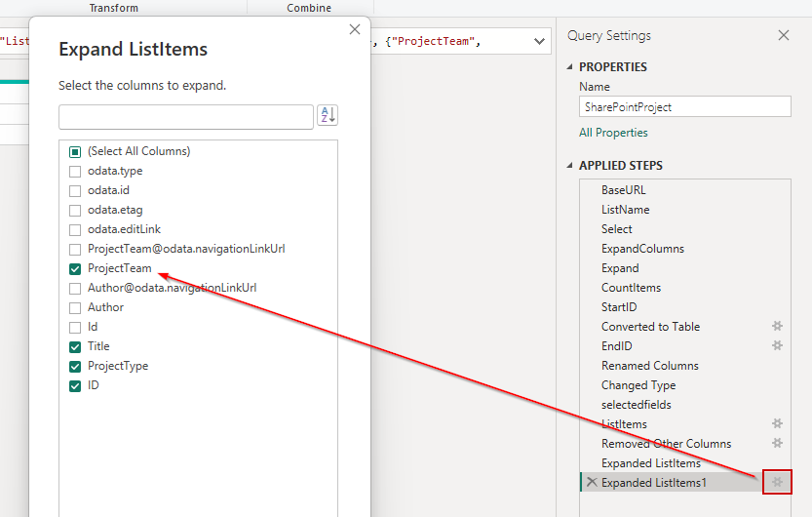This screenshot has height=517, width=812.
Task: Uncheck the ProjectTeam column checkbox
Action: pos(75,268)
